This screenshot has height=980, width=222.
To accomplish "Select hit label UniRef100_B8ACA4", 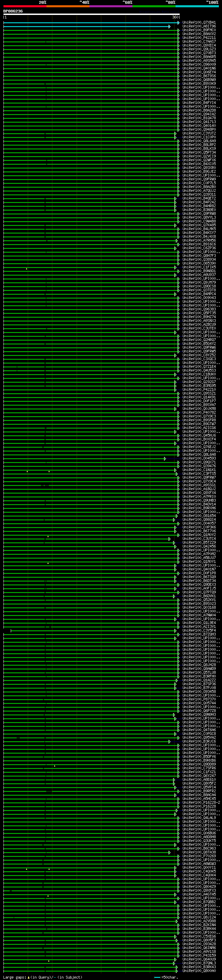I will coord(199,795).
